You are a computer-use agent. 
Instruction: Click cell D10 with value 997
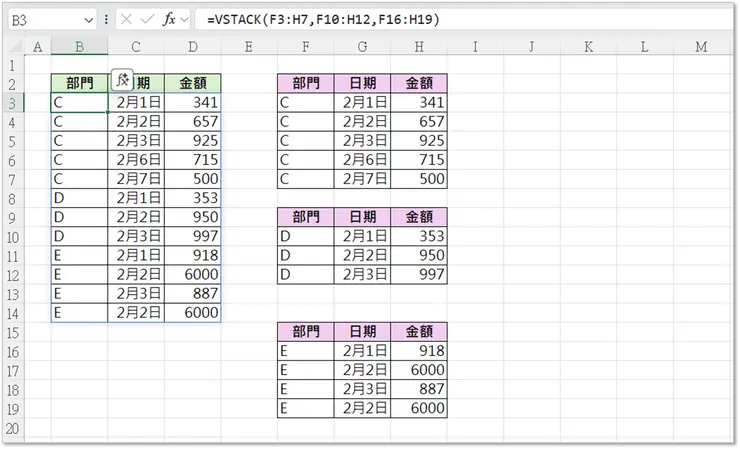tap(193, 236)
